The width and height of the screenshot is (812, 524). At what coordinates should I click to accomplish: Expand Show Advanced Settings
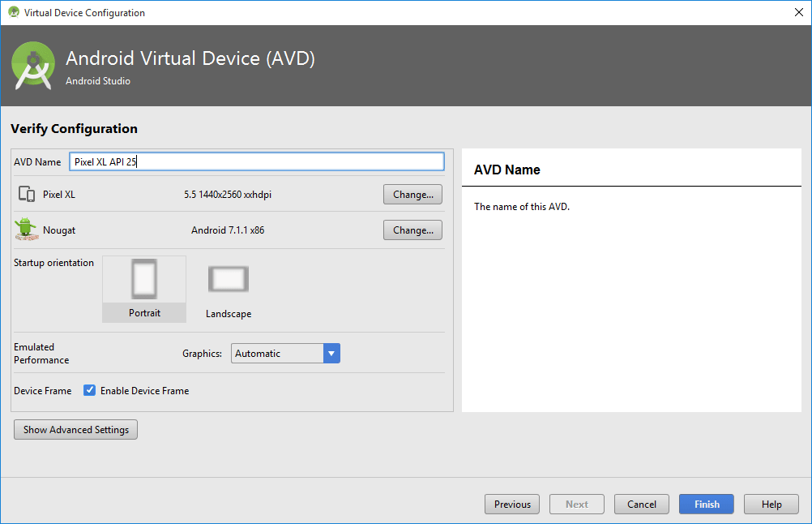tap(75, 430)
